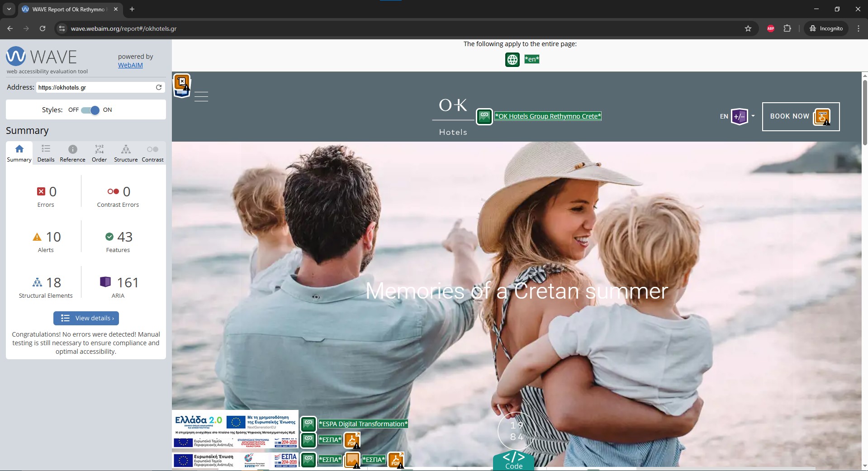Viewport: 868px width, 471px height.
Task: Click the scrollbar down arrow
Action: pos(865,466)
